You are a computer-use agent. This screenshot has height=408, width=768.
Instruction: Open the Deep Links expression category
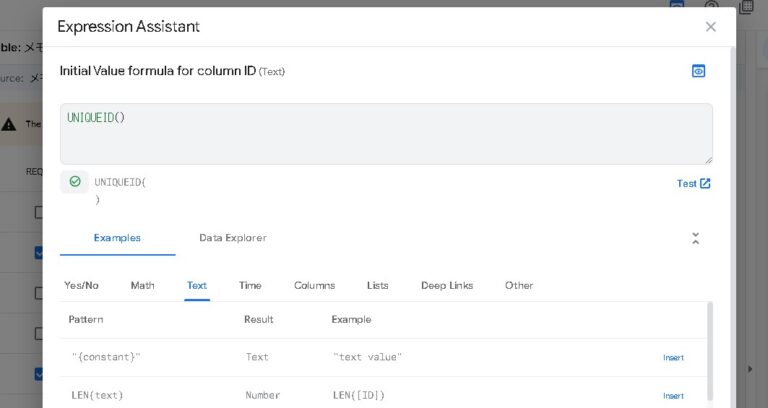click(x=446, y=285)
